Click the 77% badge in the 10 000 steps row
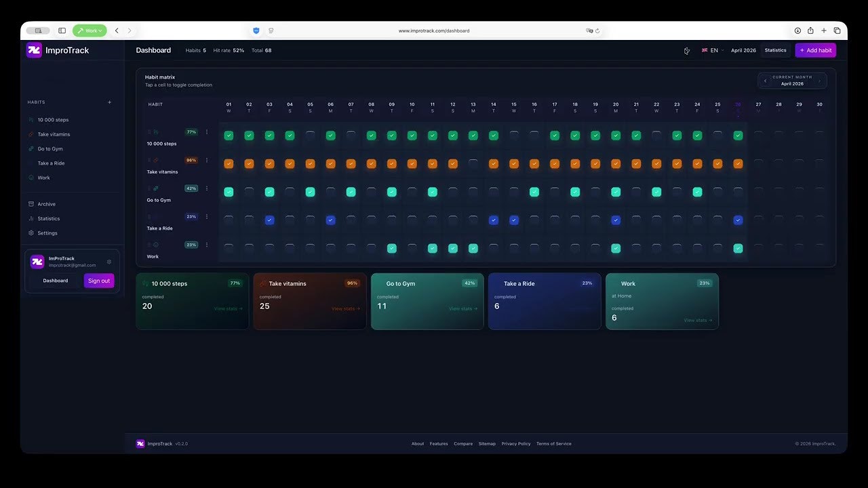Viewport: 868px width, 488px height. click(191, 132)
